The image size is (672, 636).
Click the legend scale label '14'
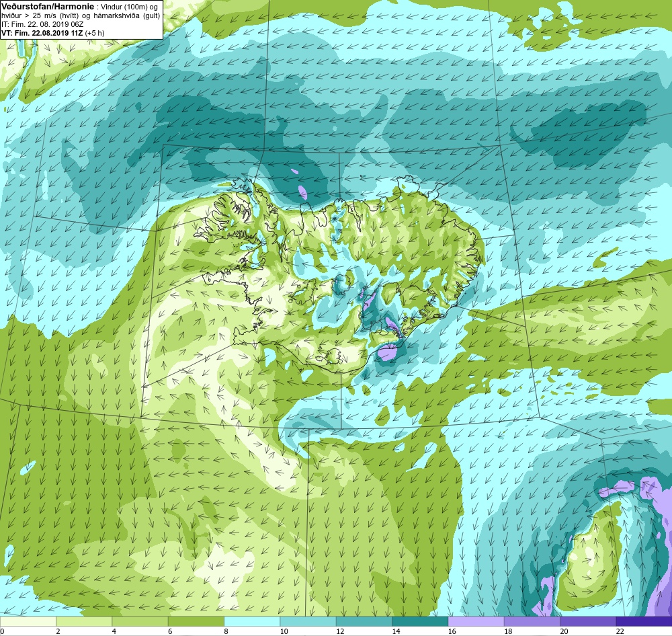(396, 631)
